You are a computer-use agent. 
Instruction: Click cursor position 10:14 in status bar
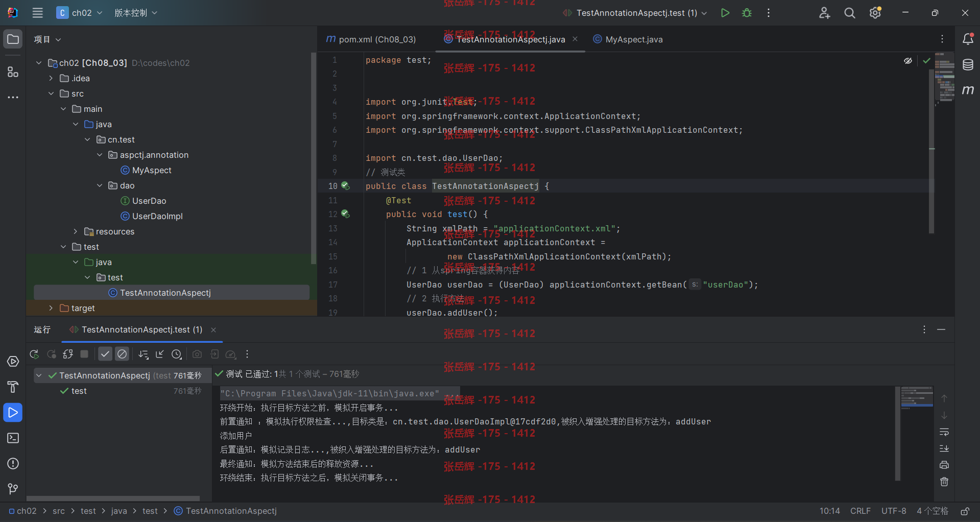[x=830, y=511]
